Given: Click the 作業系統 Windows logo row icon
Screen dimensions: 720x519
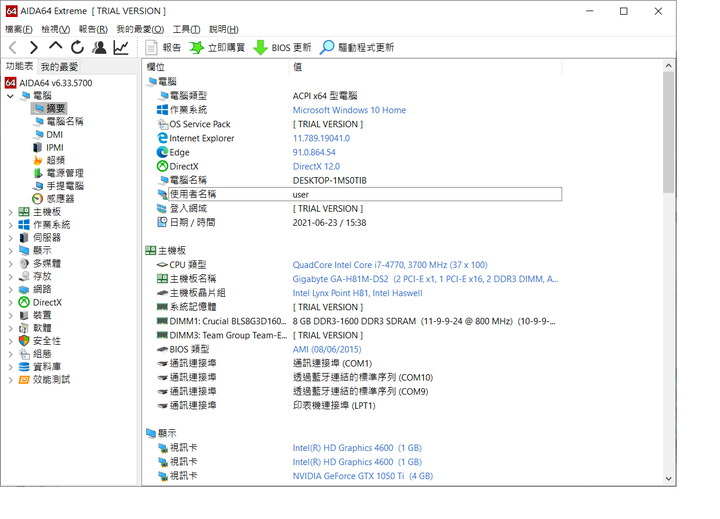Looking at the screenshot, I should pos(162,110).
